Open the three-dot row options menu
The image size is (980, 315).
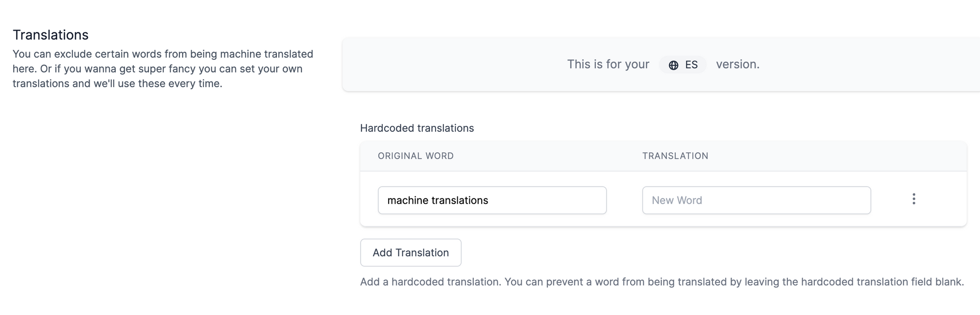point(913,199)
